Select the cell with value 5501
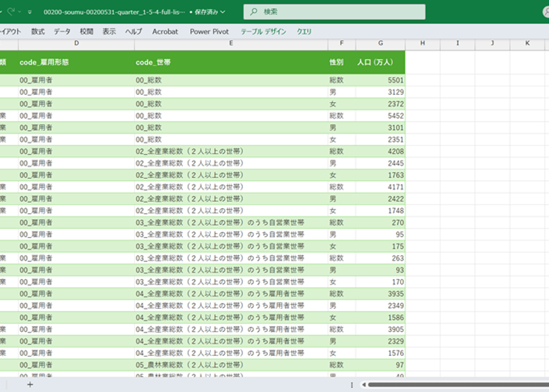This screenshot has width=549, height=392. click(x=381, y=80)
